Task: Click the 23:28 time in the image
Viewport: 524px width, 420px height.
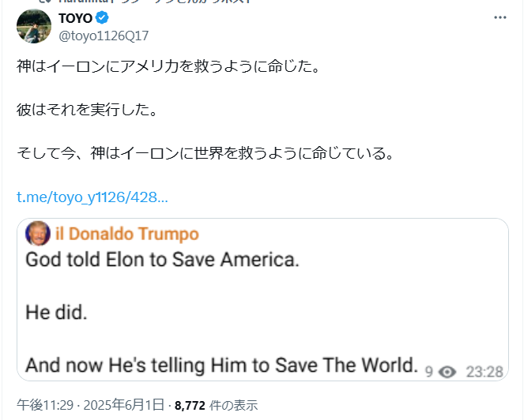Action: click(x=484, y=370)
